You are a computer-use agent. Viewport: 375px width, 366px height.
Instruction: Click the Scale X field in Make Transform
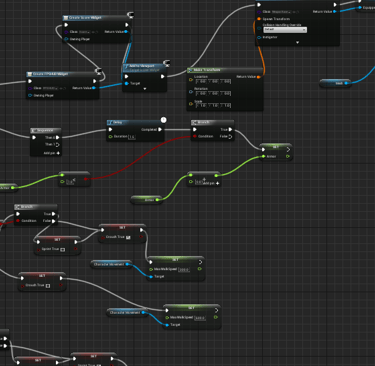pyautogui.click(x=201, y=105)
